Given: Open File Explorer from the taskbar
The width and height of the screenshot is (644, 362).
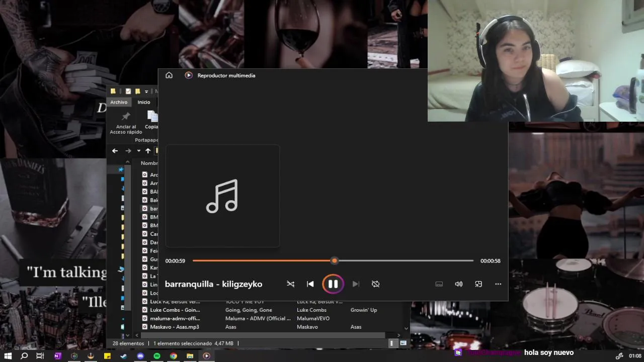Looking at the screenshot, I should [x=190, y=356].
